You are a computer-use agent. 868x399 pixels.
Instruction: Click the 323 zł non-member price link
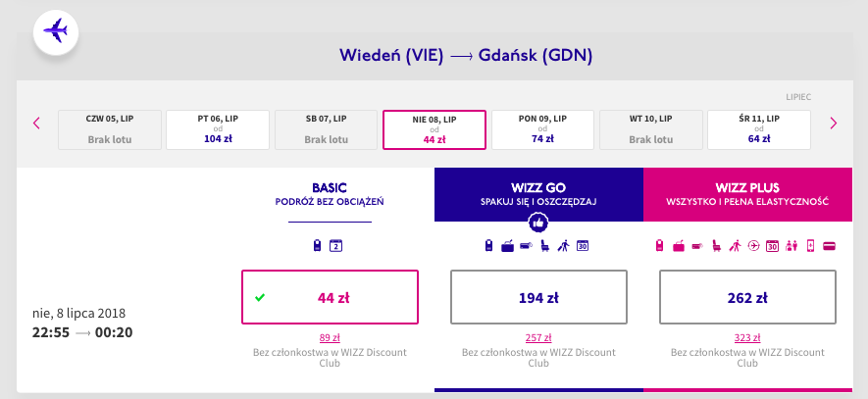[x=748, y=337]
